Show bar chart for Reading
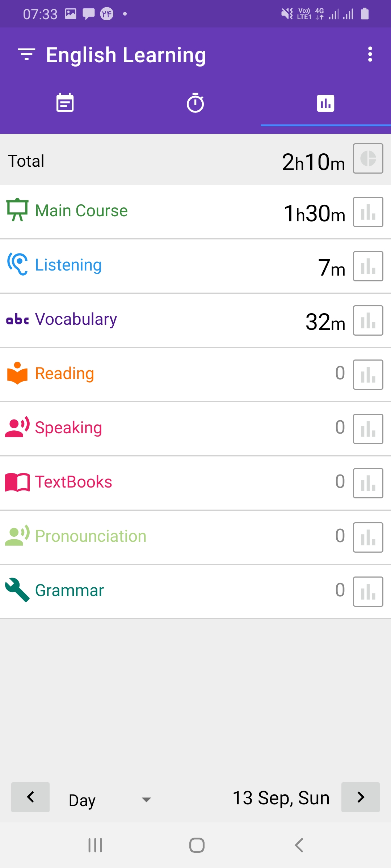Screen dimensions: 391x868 [x=368, y=375]
